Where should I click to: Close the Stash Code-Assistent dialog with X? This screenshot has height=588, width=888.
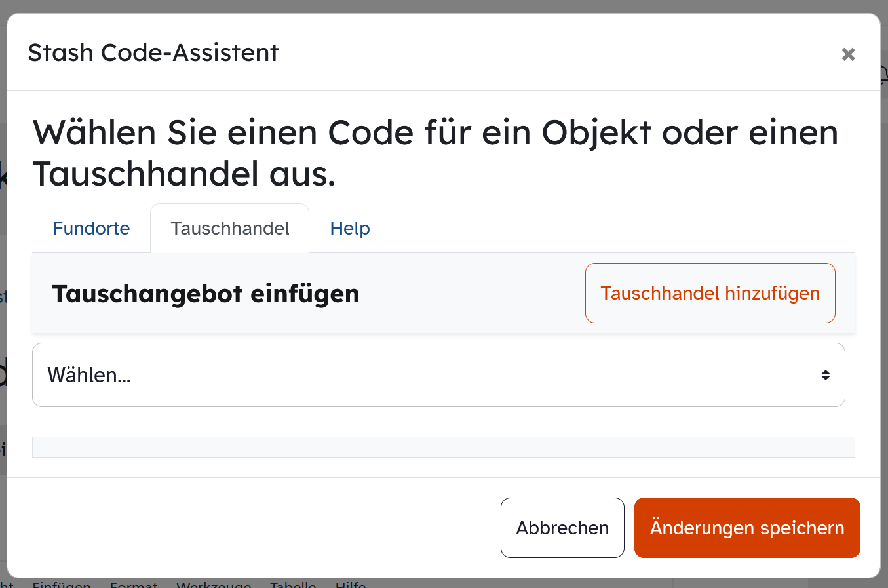(x=848, y=54)
